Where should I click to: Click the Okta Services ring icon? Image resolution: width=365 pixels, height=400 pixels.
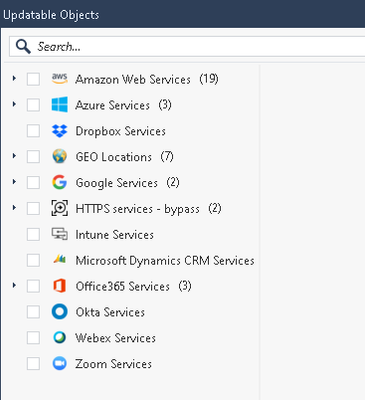click(60, 312)
